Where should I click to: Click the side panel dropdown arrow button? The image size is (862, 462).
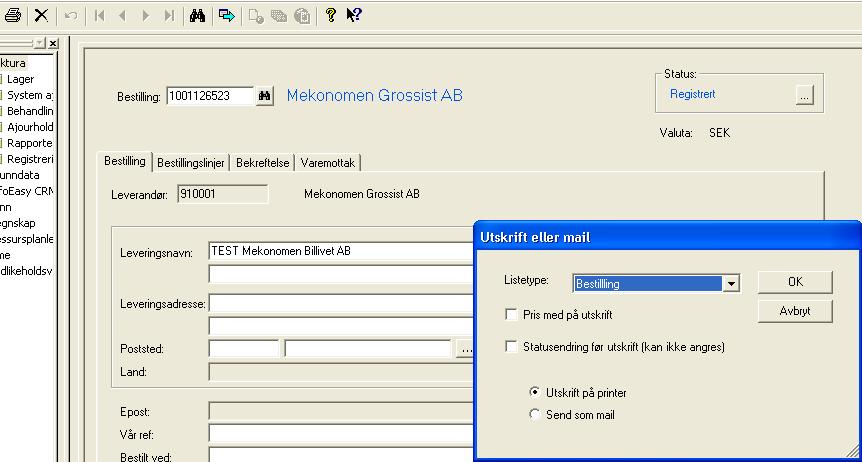40,43
